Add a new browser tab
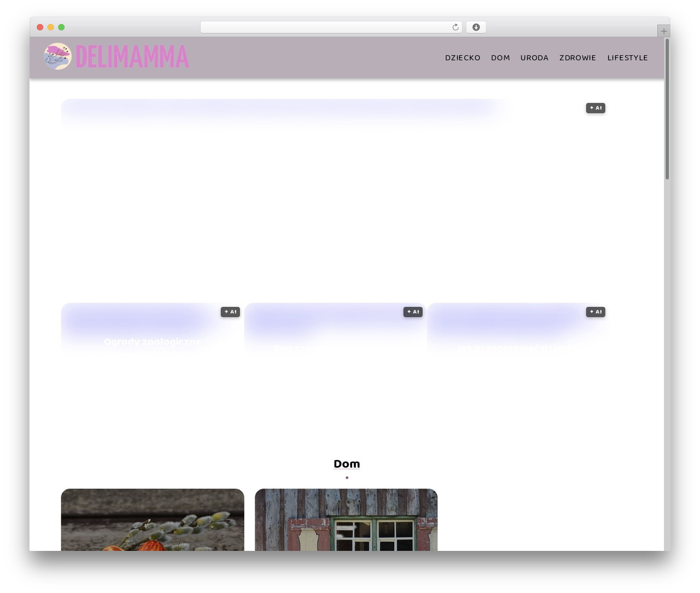 pos(663,31)
